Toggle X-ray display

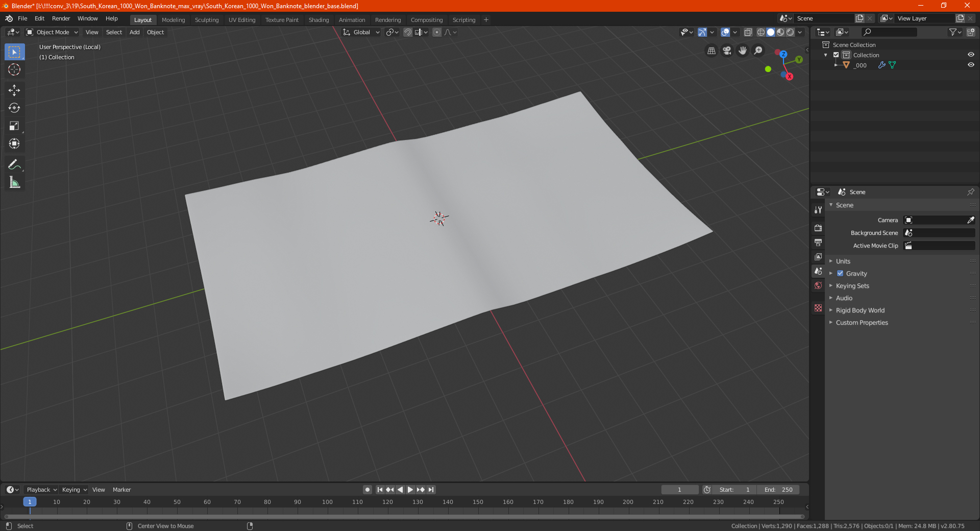tap(748, 32)
